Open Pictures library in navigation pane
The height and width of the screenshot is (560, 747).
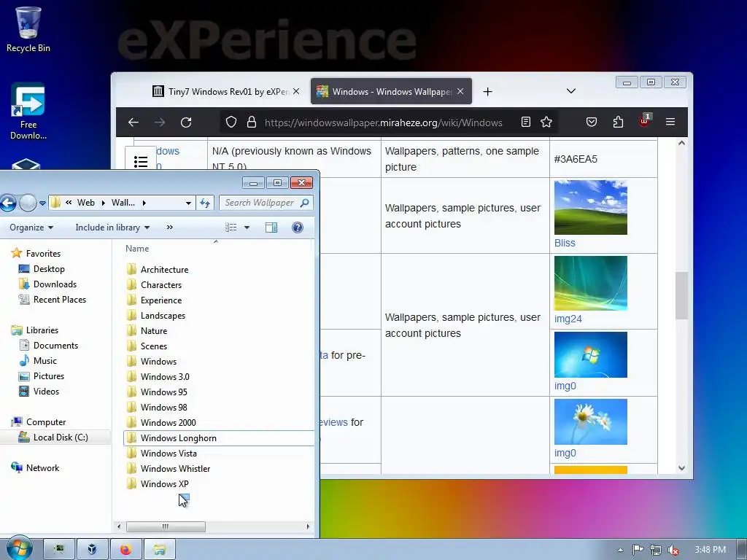pos(49,376)
